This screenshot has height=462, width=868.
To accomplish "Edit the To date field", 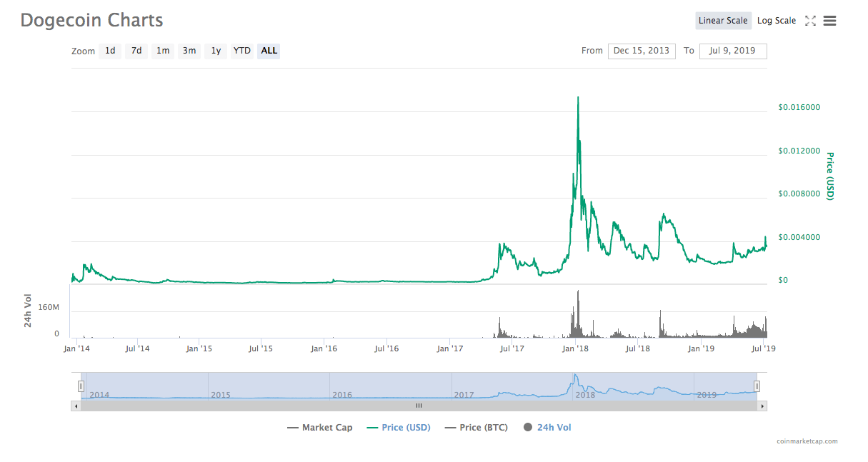I will coord(733,51).
